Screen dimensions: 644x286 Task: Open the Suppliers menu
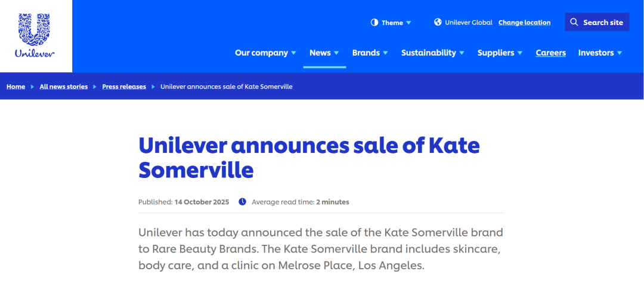click(x=500, y=53)
